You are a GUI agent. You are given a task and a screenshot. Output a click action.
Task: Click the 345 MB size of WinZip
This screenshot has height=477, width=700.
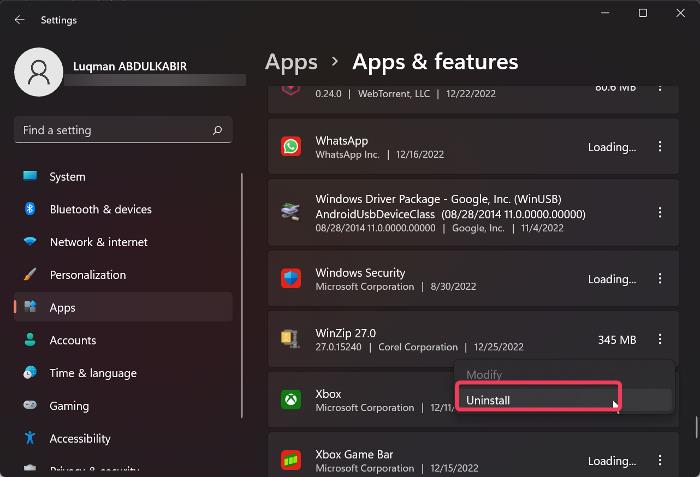point(617,340)
